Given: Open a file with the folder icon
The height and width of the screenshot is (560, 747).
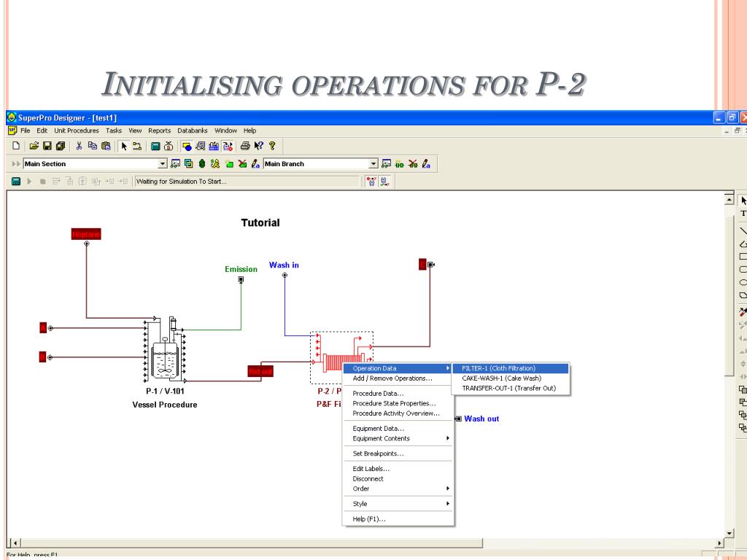Looking at the screenshot, I should click(34, 146).
